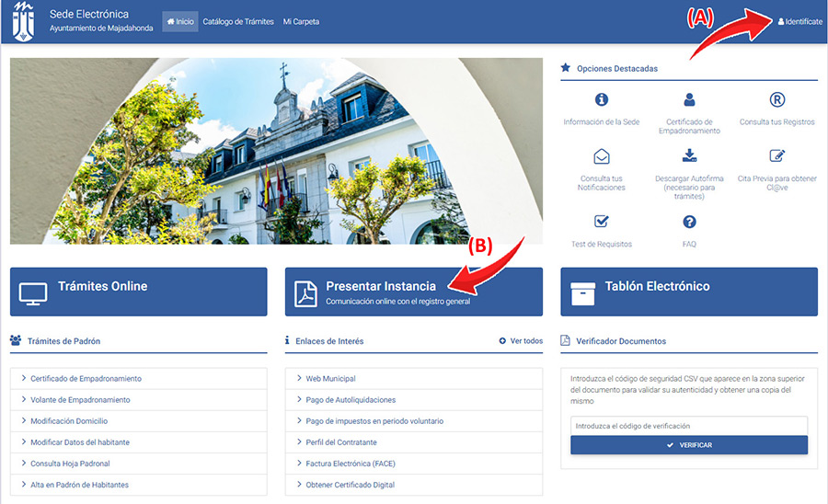Open Consulta tus Notificaciones envelope icon
Image resolution: width=828 pixels, height=504 pixels.
tap(602, 156)
